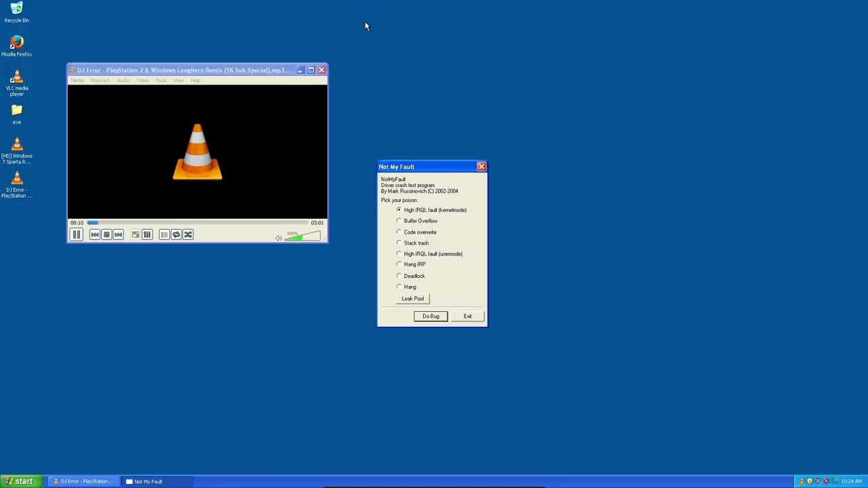Toggle shuffle (random) in VLC
The image size is (868, 488).
(x=188, y=235)
